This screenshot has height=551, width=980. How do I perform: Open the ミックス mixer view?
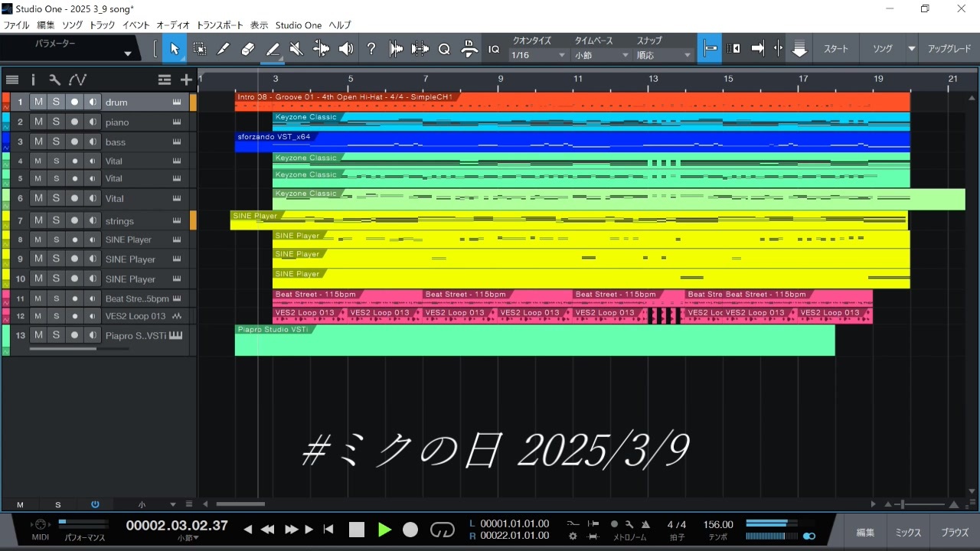click(909, 533)
